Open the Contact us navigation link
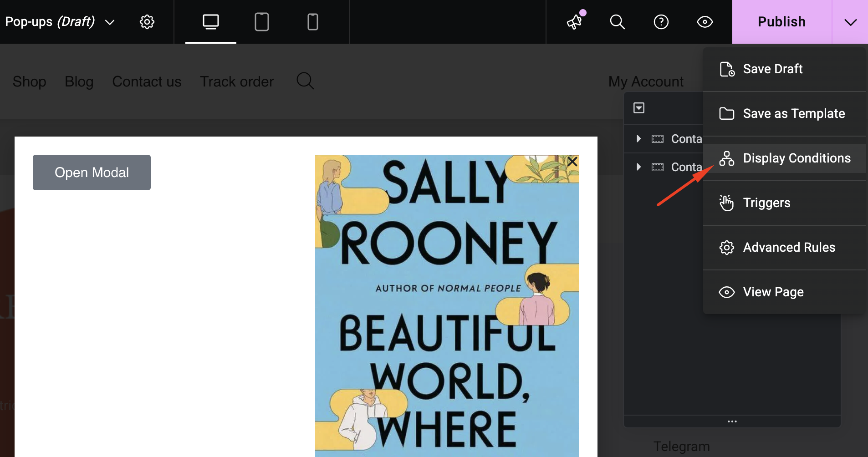Image resolution: width=868 pixels, height=457 pixels. 147,81
